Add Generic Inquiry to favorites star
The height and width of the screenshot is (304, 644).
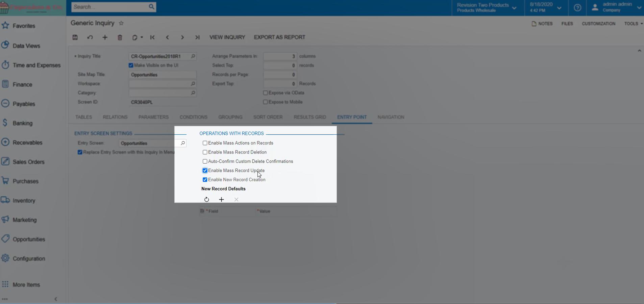121,23
